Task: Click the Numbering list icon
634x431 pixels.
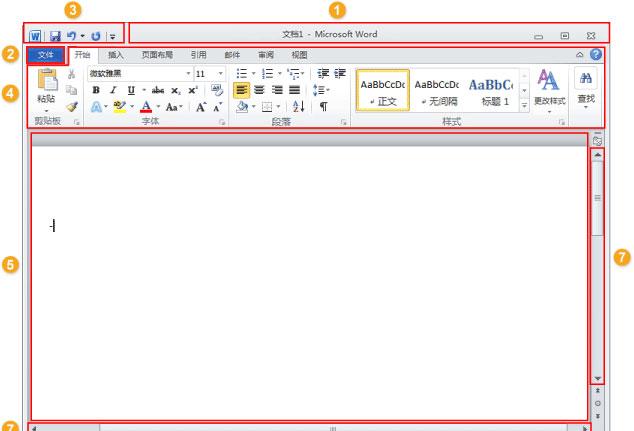Action: pos(267,74)
